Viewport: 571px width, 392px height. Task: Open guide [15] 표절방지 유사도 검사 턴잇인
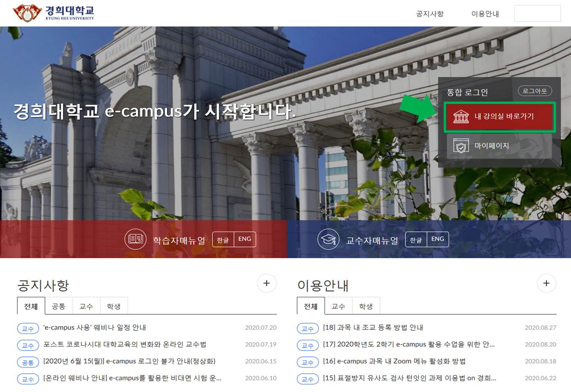pos(410,378)
